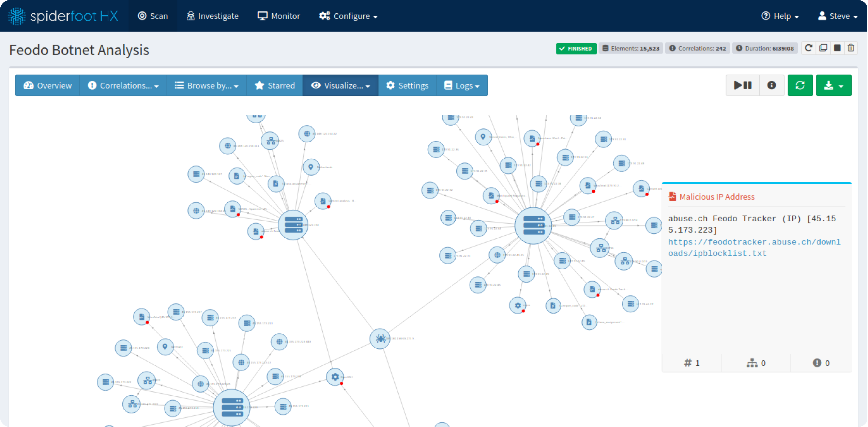Click the Correlations: 242 badge
This screenshot has width=868, height=427.
click(697, 49)
